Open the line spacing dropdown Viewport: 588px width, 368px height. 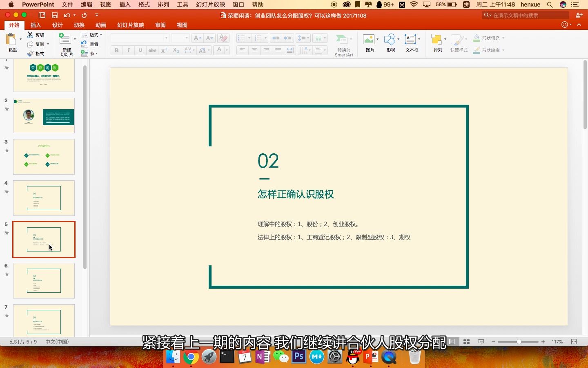[303, 38]
